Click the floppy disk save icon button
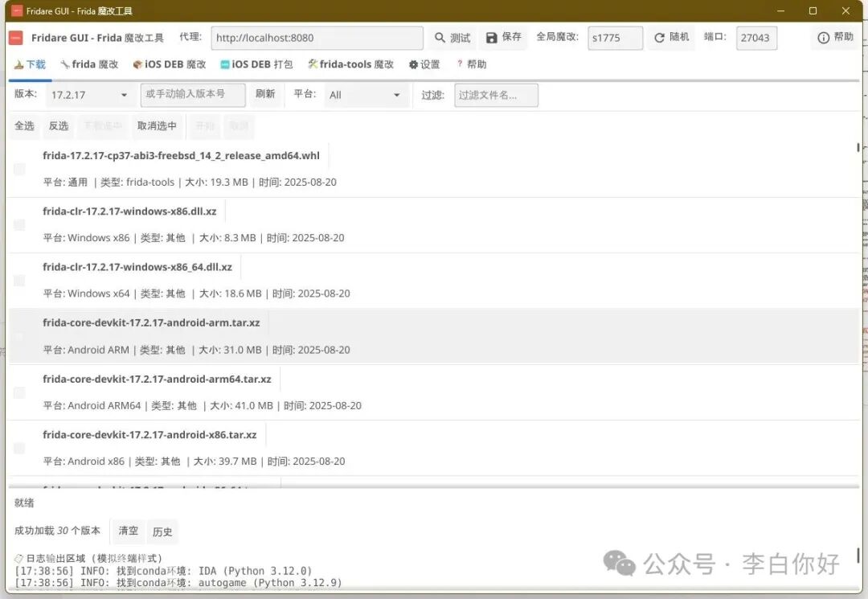The width and height of the screenshot is (868, 599). click(x=503, y=37)
